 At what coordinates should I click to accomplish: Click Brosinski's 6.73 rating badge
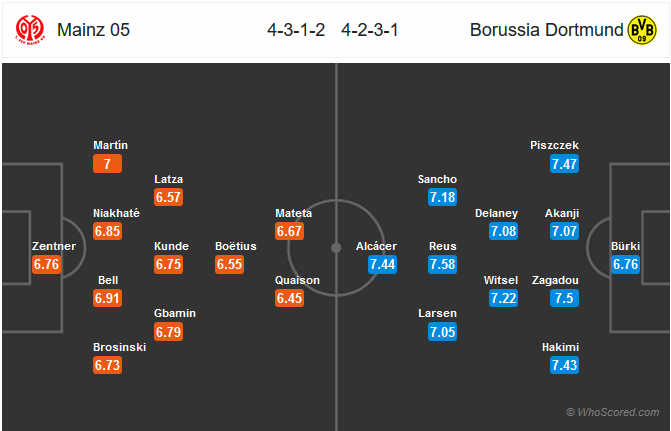107,365
